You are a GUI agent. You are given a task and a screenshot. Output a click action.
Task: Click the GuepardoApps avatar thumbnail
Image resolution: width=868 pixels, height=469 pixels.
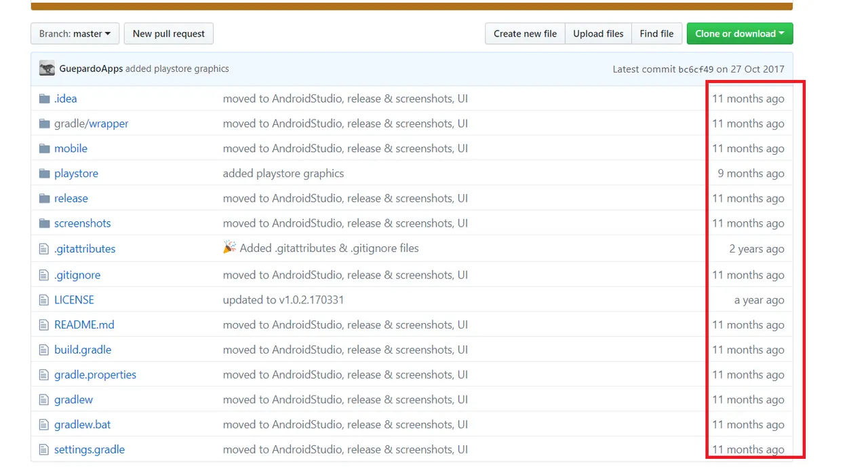(x=47, y=69)
